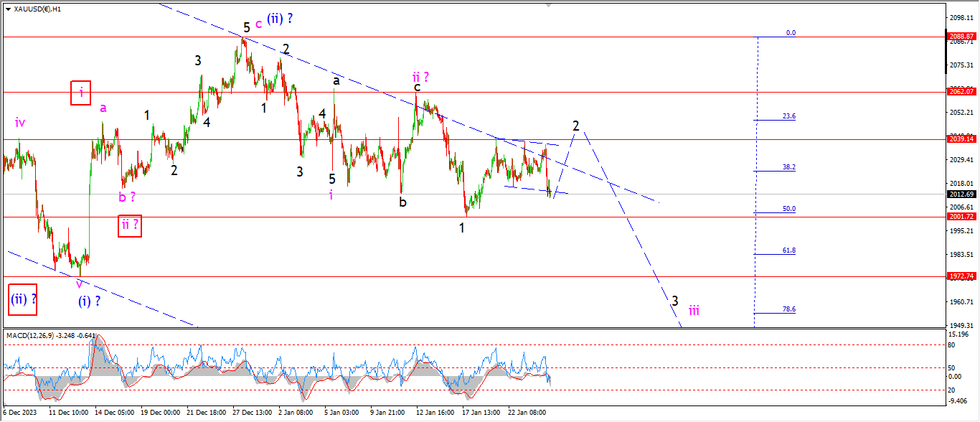980x422 pixels.
Task: Click the black '2' projected wave label
Action: [x=575, y=126]
